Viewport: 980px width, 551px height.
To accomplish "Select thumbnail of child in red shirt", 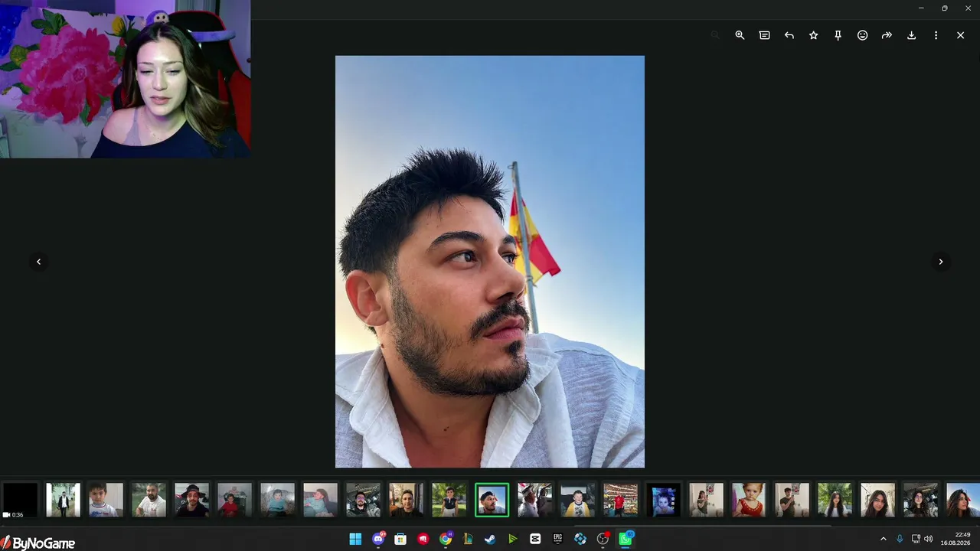I will coord(234,500).
